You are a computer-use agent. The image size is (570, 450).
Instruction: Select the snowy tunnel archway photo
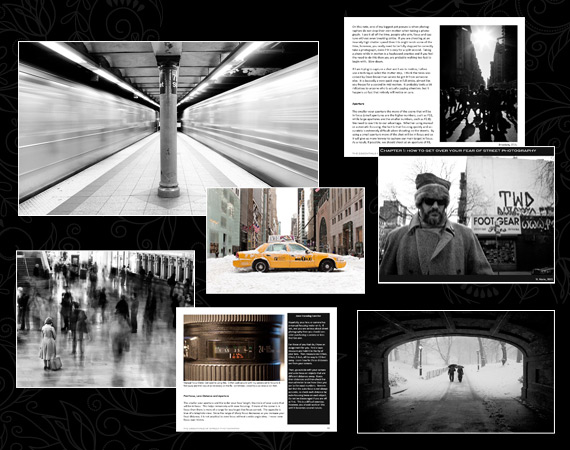tap(456, 371)
